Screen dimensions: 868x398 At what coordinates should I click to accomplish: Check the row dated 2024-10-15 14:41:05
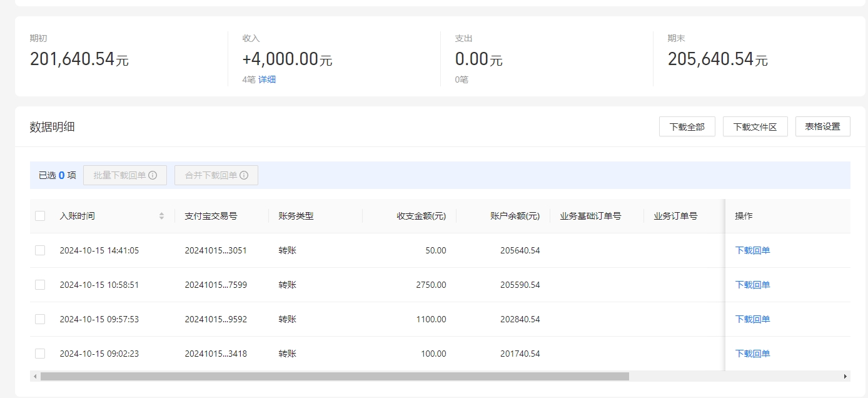(x=40, y=250)
